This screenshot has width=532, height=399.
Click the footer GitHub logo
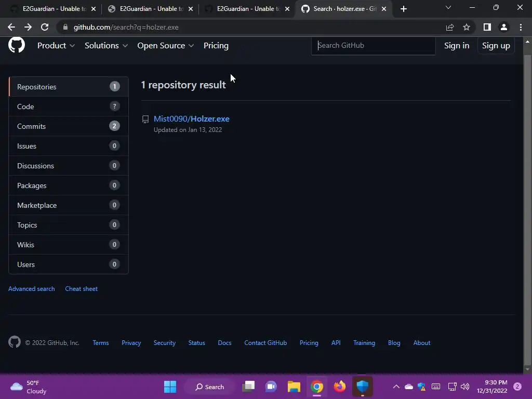click(x=15, y=342)
